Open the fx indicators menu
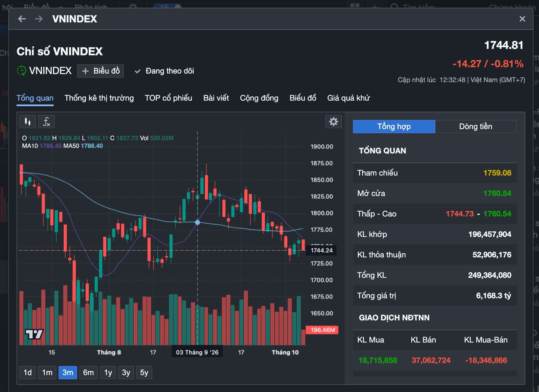This screenshot has width=539, height=392. (46, 122)
